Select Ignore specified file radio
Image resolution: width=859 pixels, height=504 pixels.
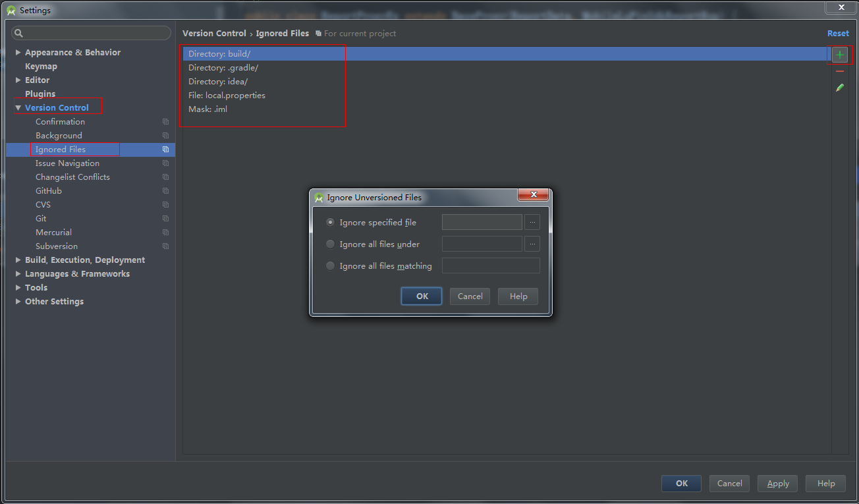331,223
